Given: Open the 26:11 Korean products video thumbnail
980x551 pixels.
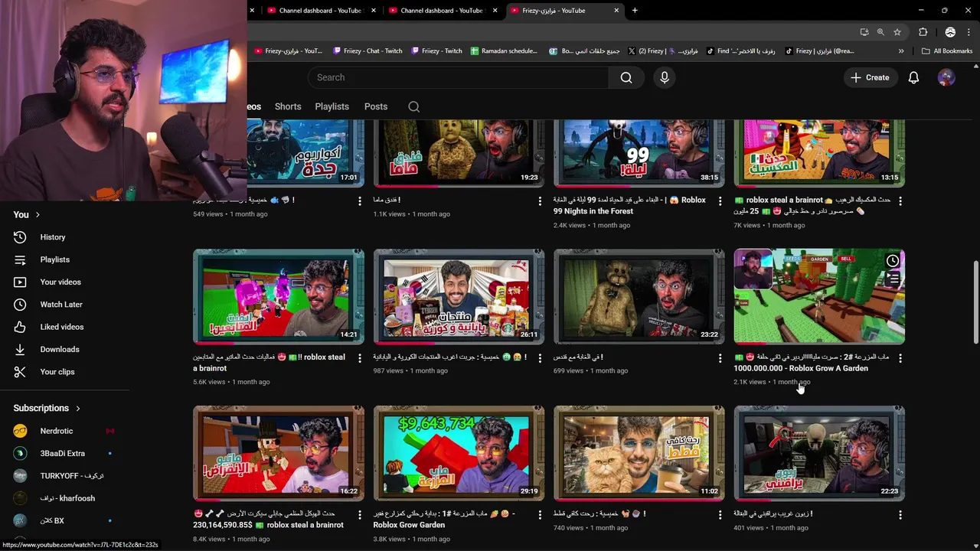Looking at the screenshot, I should pyautogui.click(x=459, y=296).
